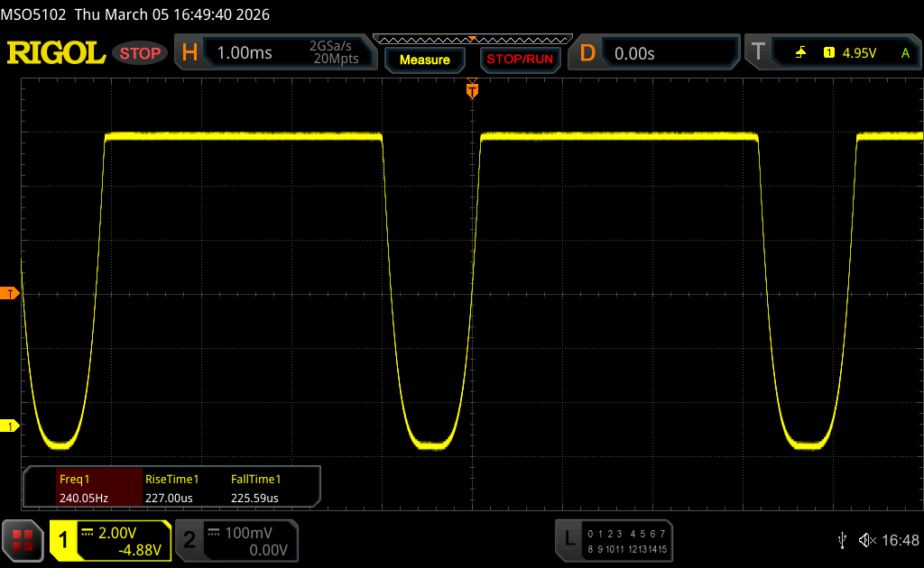924x568 pixels.
Task: Click the waveform memory position bar
Action: [473, 40]
